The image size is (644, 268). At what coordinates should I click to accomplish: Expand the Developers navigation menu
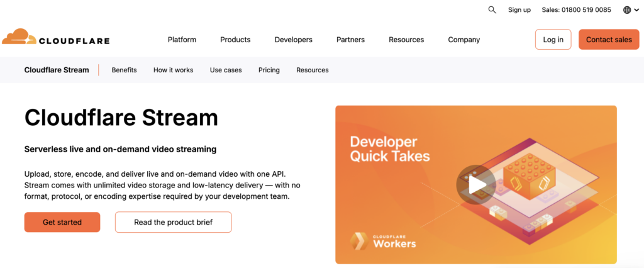pyautogui.click(x=293, y=40)
